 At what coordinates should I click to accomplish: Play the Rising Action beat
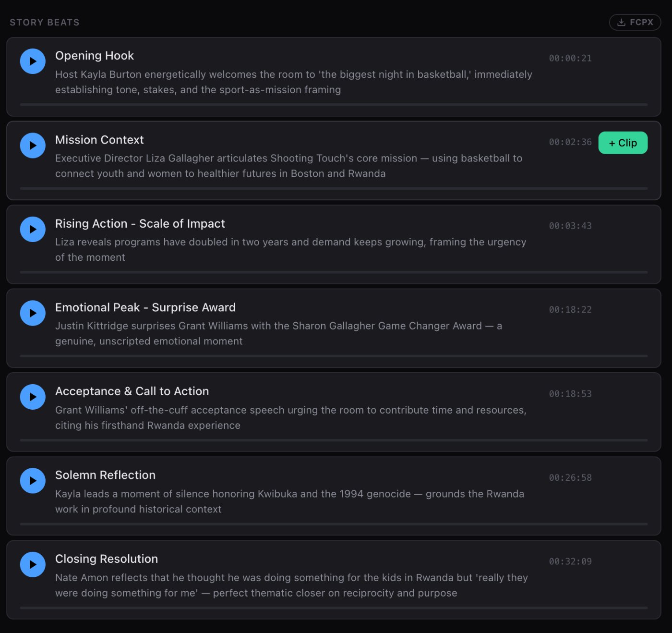(x=33, y=229)
